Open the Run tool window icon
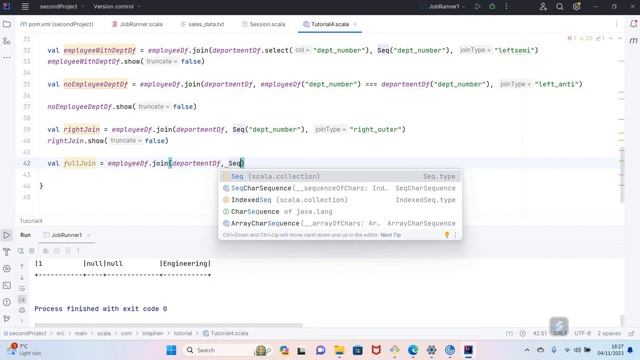This screenshot has width=640, height=360. pos(7,235)
